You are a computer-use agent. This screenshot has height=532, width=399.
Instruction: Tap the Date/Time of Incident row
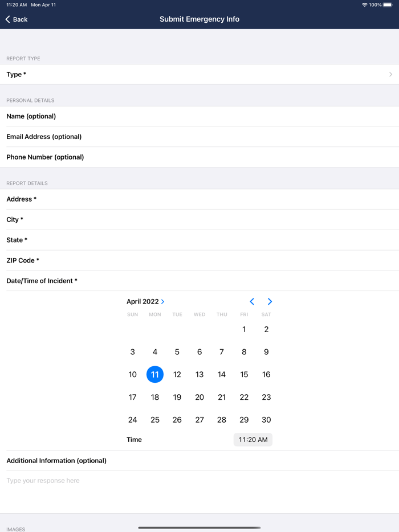point(199,281)
